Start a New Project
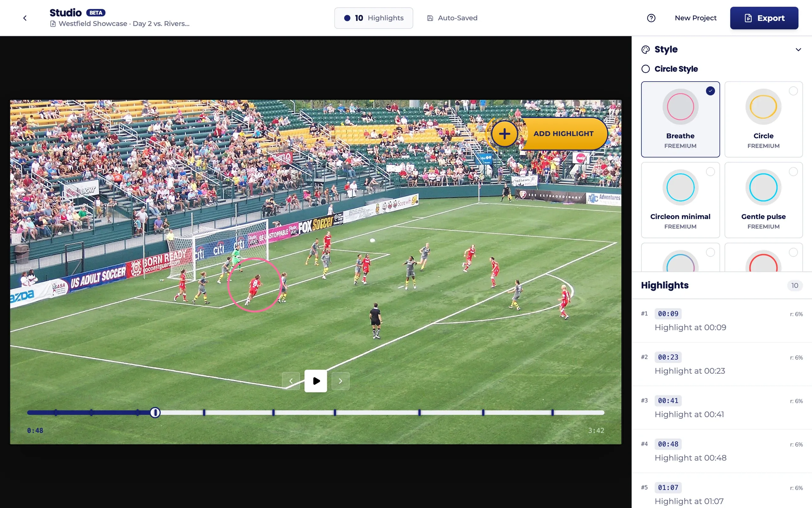This screenshot has height=508, width=812. [695, 18]
